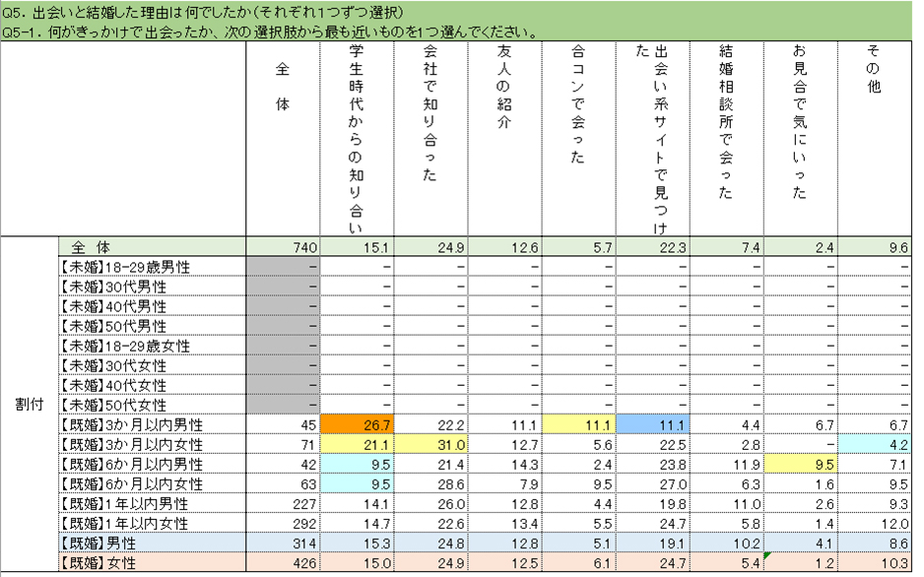Click the overall total cell showing 740
This screenshot has height=577, width=924.
[283, 247]
